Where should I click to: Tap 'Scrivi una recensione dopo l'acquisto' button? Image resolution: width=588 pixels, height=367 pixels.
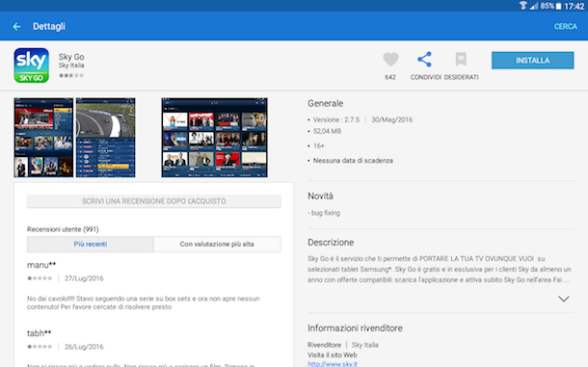[x=154, y=201]
